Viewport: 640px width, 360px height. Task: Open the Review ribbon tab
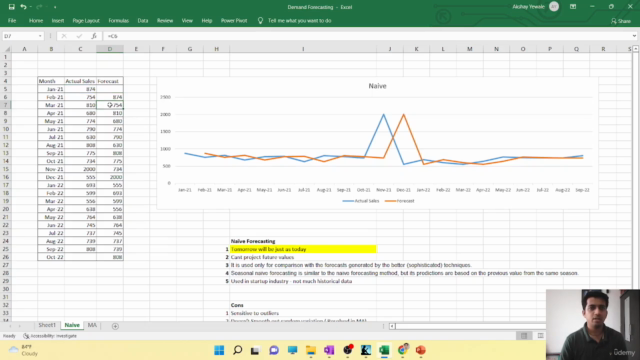[x=165, y=20]
